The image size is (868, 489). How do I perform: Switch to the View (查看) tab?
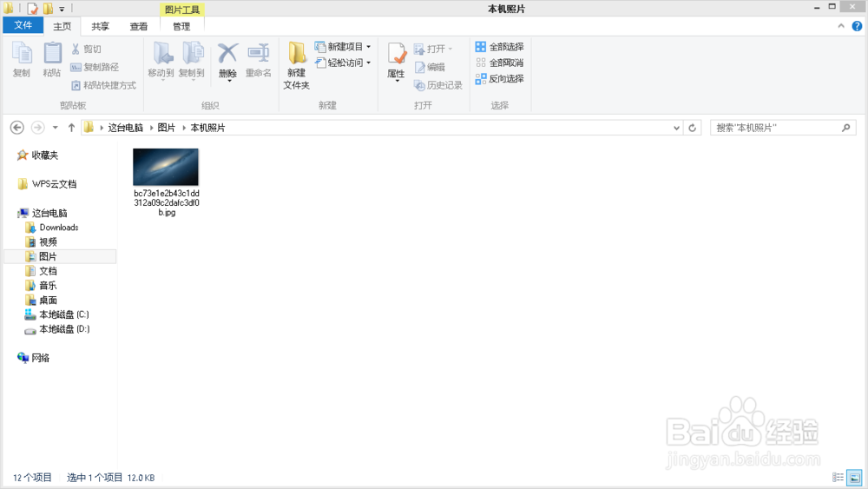(138, 26)
